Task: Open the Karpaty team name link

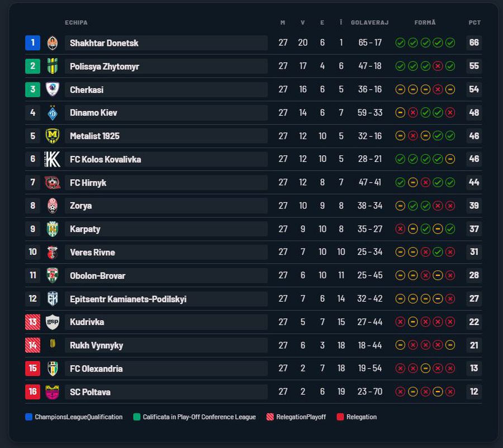Action: point(85,229)
